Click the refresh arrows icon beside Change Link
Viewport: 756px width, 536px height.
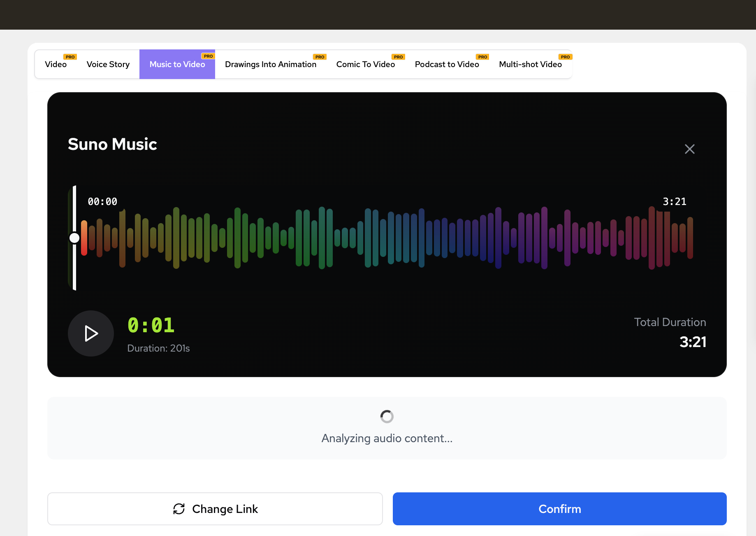(179, 509)
